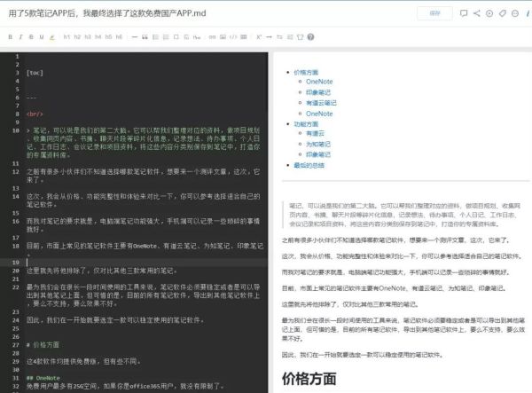
Task: Click the '## OneNote' line in the editor
Action: (43, 378)
